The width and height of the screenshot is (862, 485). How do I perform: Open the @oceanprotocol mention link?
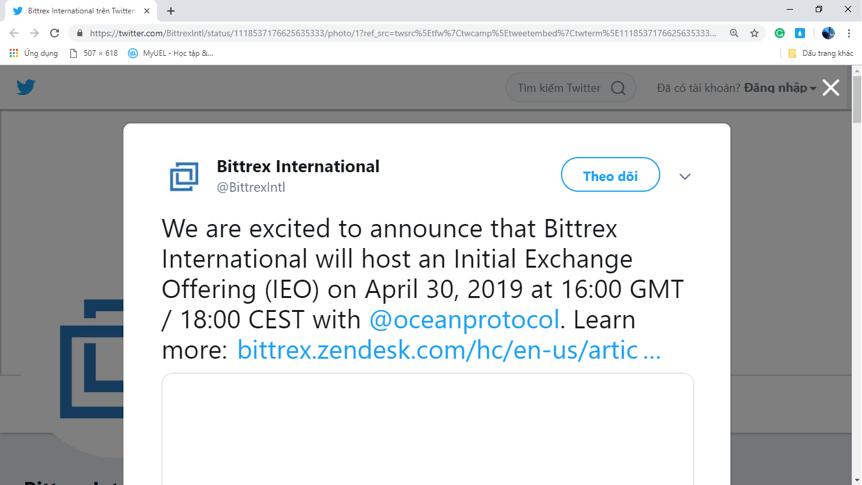464,319
